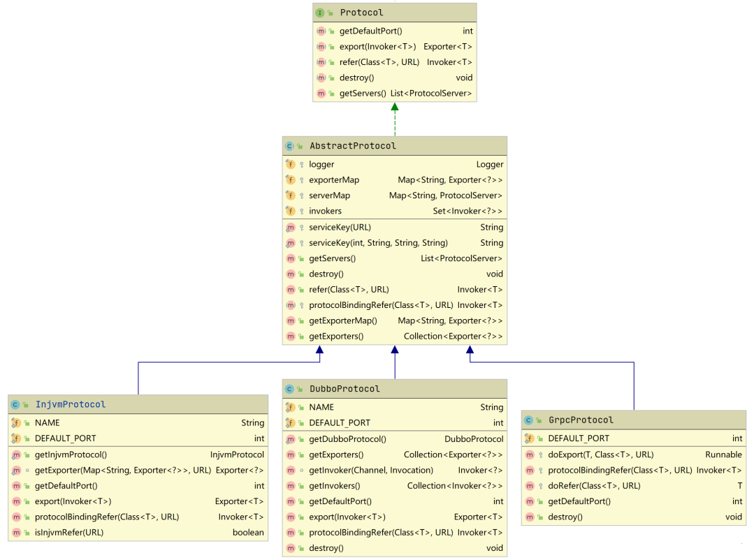754x560 pixels.
Task: Click the method icon of getExporterMap()
Action: point(291,321)
